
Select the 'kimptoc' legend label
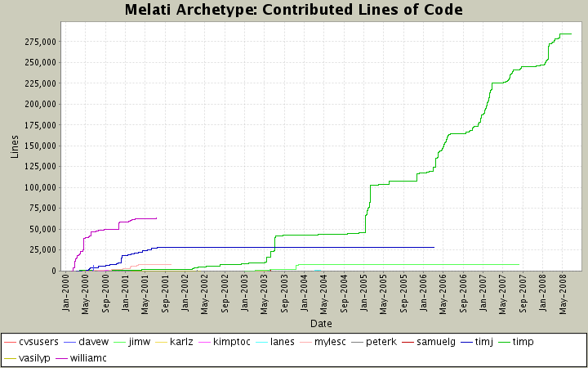click(231, 342)
